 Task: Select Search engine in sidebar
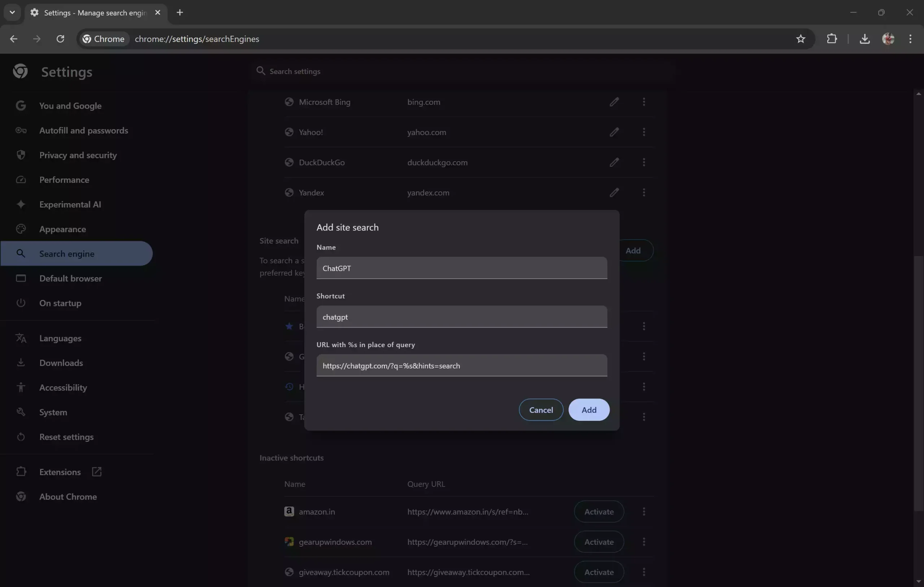[77, 253]
